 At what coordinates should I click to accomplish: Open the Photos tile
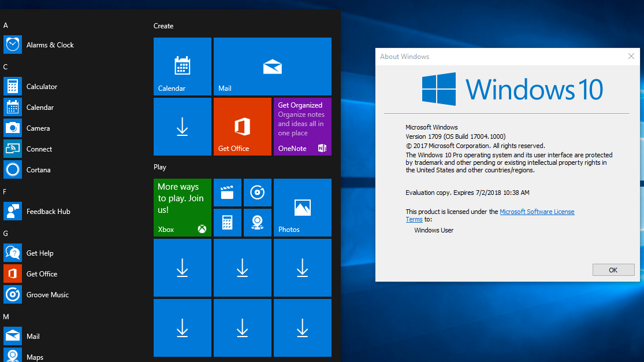[302, 208]
